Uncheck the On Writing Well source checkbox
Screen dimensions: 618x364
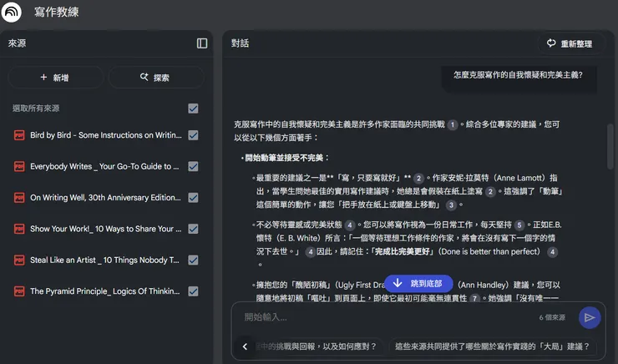(x=193, y=197)
